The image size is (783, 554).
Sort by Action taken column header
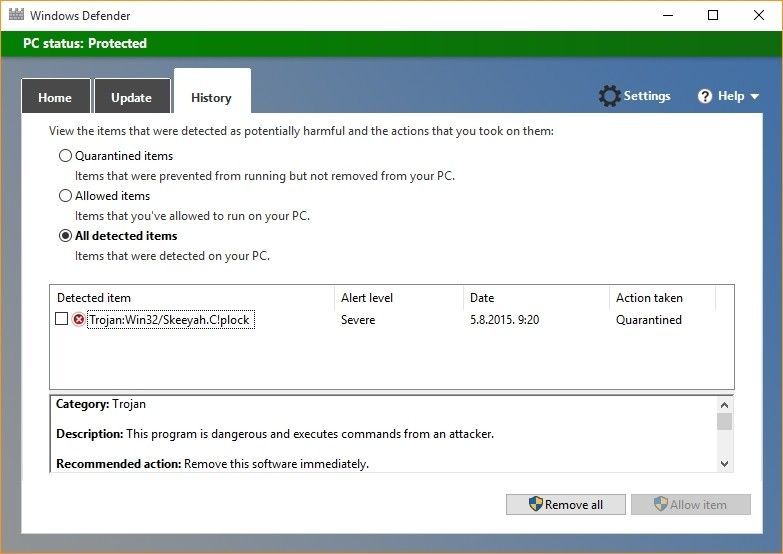pos(663,298)
